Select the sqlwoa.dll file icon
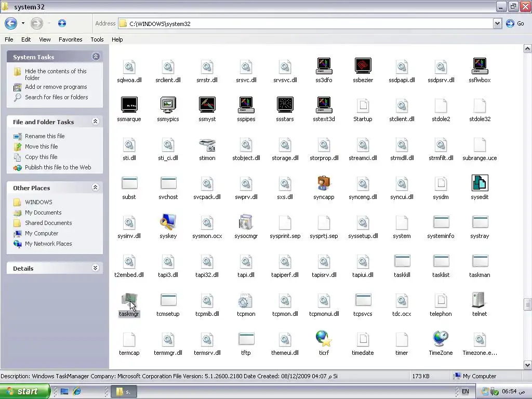Image resolution: width=532 pixels, height=399 pixels. click(x=129, y=66)
